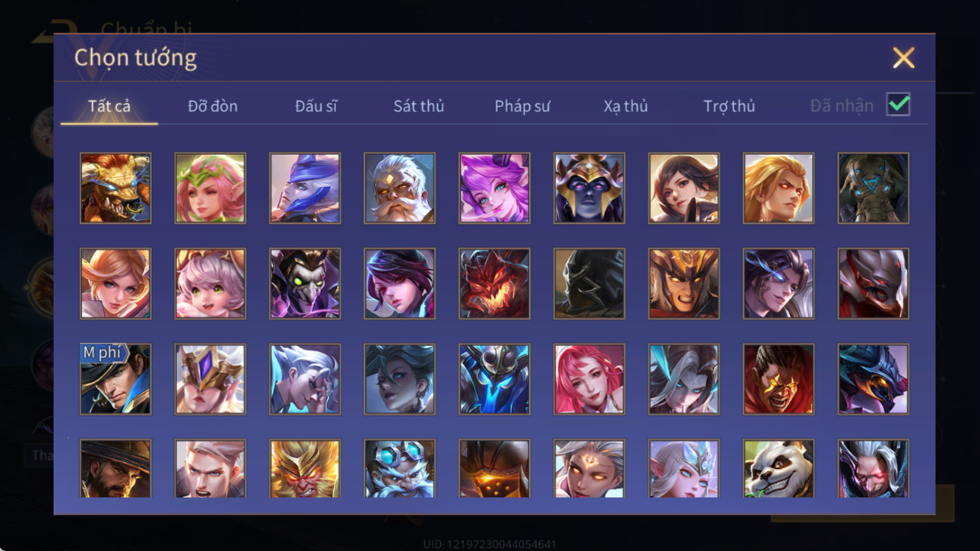
Task: Select the pink-haired girl with green crown
Action: point(210,188)
